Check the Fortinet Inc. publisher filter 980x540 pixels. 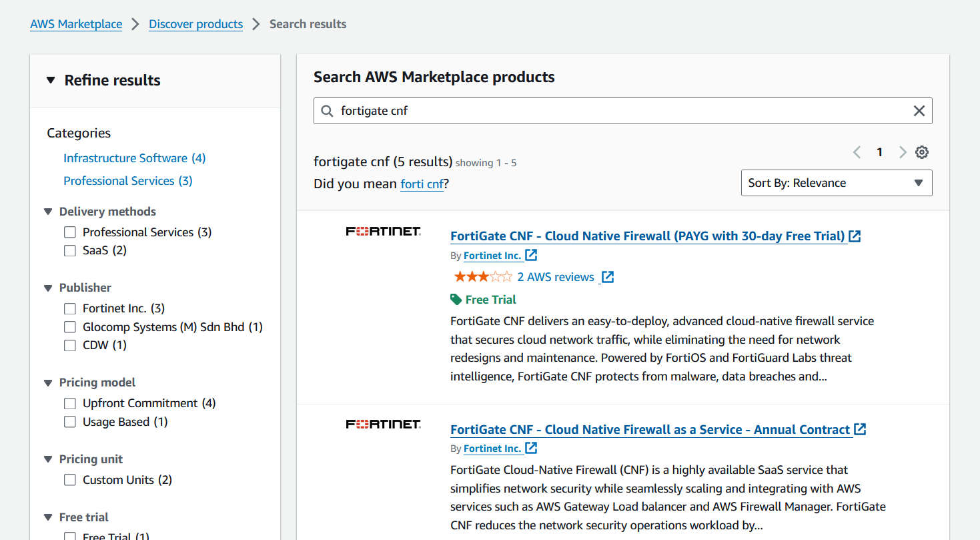(x=70, y=308)
